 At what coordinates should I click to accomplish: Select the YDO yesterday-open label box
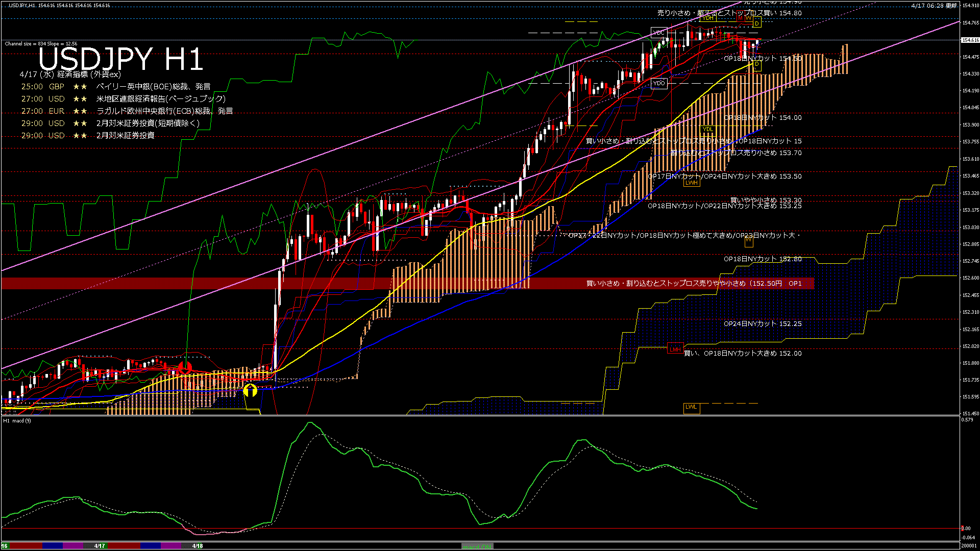tap(659, 83)
